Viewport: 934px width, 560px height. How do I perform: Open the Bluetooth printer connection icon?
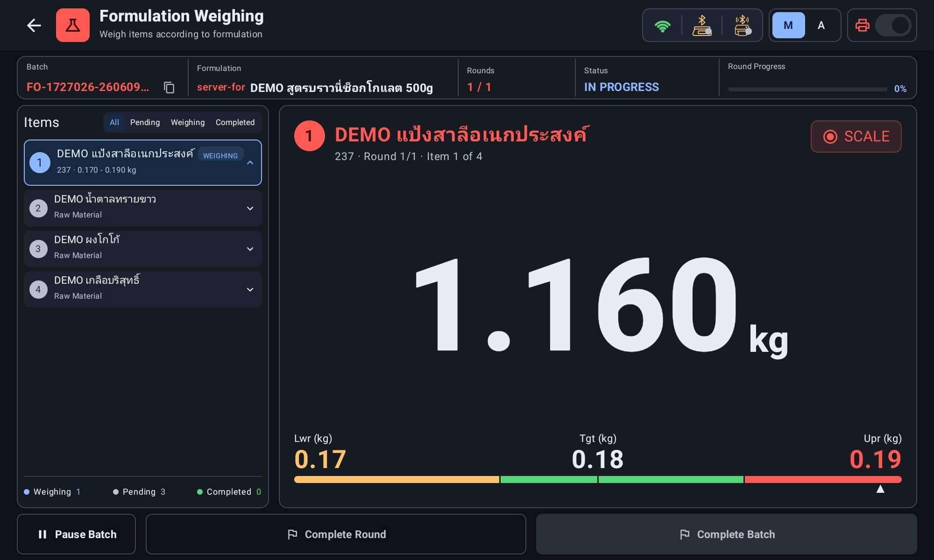coord(743,26)
